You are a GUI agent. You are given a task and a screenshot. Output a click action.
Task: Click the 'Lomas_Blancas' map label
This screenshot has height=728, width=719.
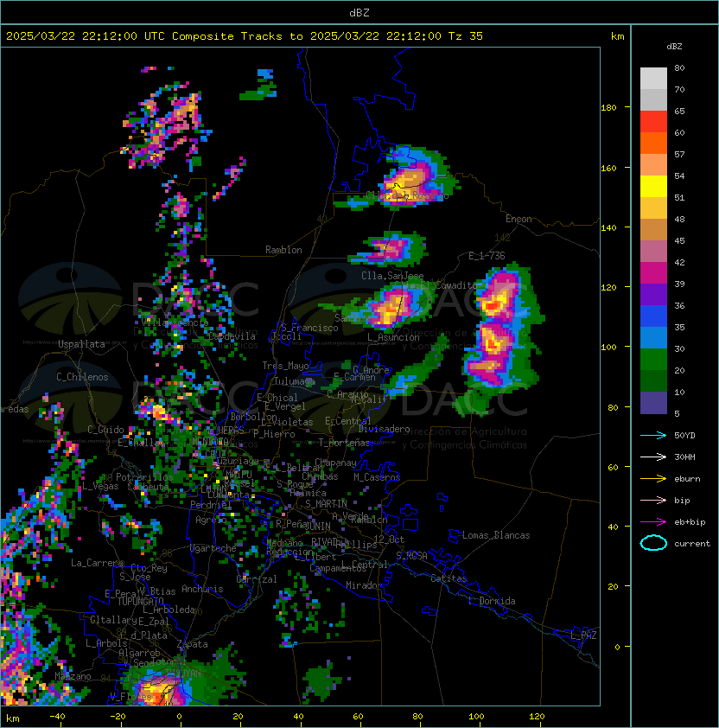[496, 535]
